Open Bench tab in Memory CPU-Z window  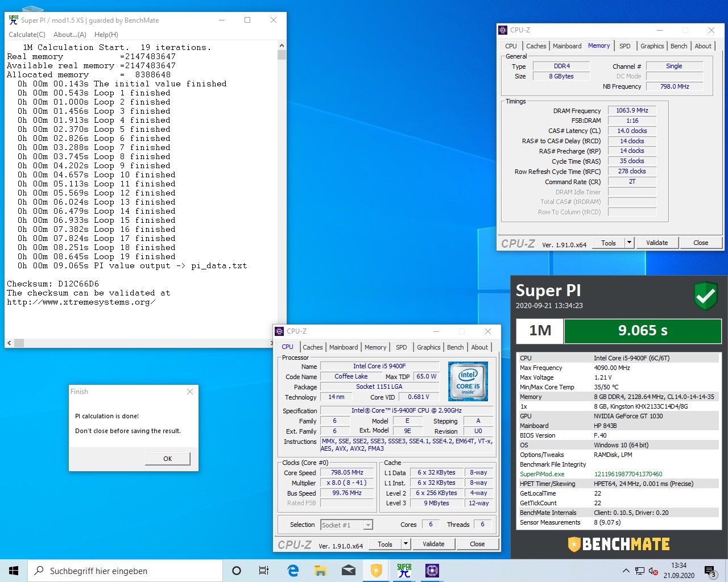[x=679, y=46]
